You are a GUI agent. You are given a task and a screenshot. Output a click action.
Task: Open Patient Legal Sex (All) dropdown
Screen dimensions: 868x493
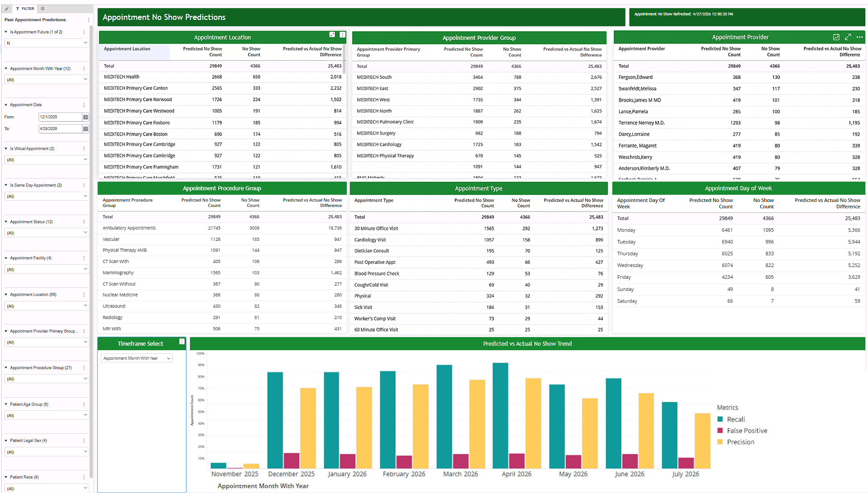pyautogui.click(x=47, y=452)
